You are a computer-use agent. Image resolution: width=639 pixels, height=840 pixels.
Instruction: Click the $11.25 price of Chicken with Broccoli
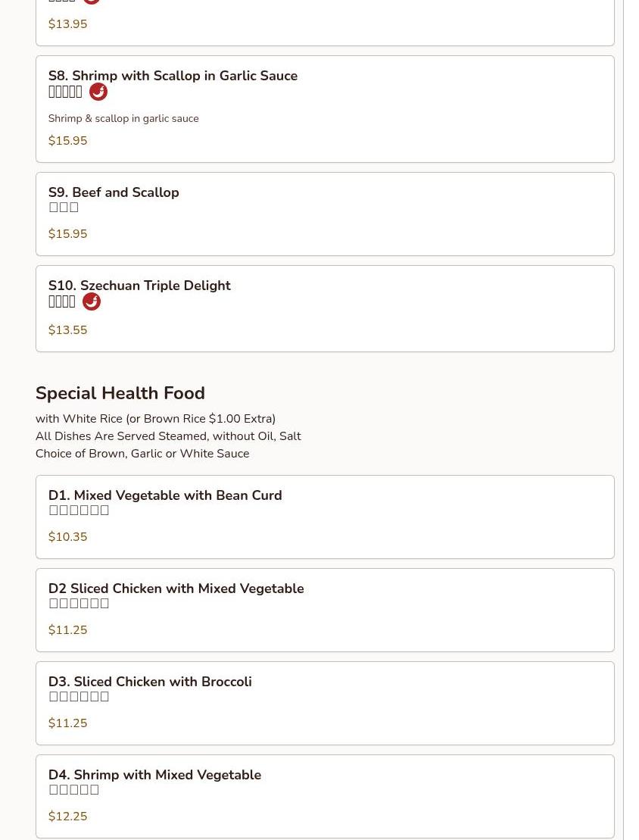[67, 723]
